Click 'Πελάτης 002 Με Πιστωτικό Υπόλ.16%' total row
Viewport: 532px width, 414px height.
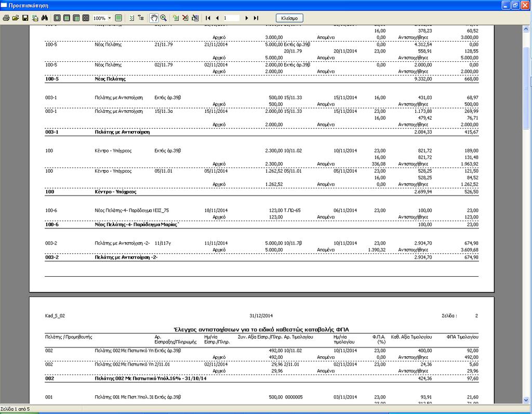(x=262, y=378)
